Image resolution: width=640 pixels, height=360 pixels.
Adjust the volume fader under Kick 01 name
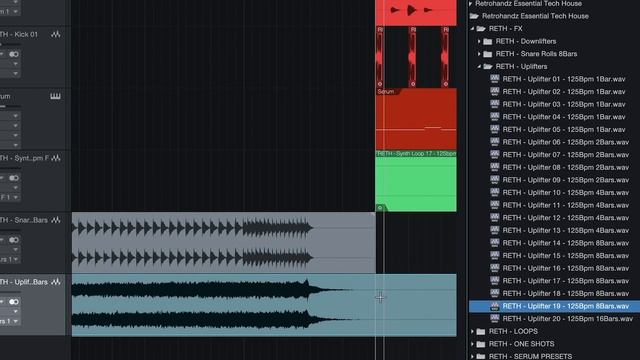(10, 44)
